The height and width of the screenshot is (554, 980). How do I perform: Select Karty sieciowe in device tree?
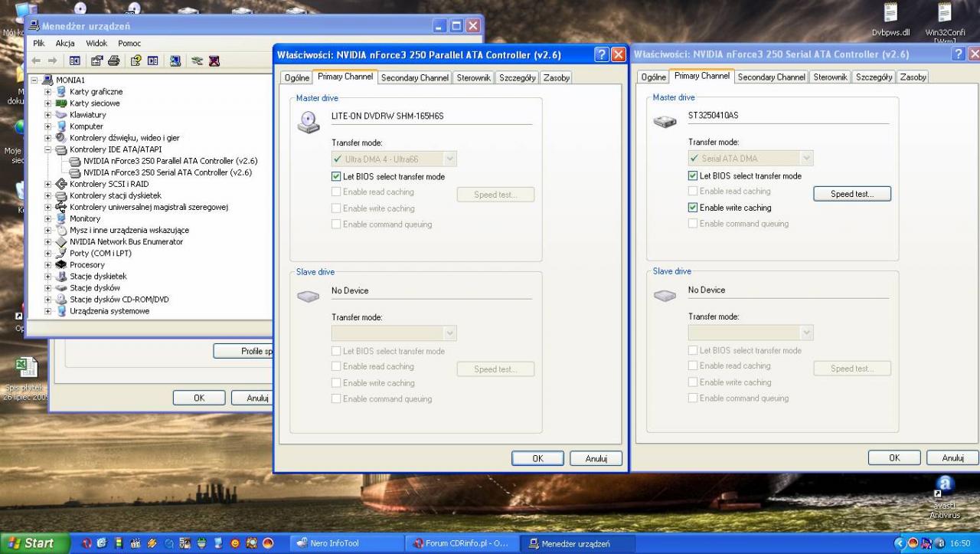click(95, 103)
